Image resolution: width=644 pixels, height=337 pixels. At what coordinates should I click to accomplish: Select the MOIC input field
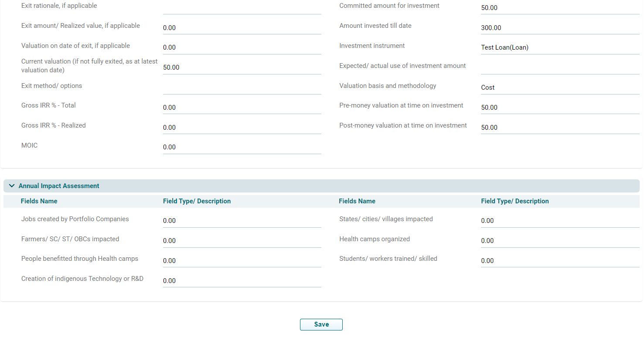242,147
